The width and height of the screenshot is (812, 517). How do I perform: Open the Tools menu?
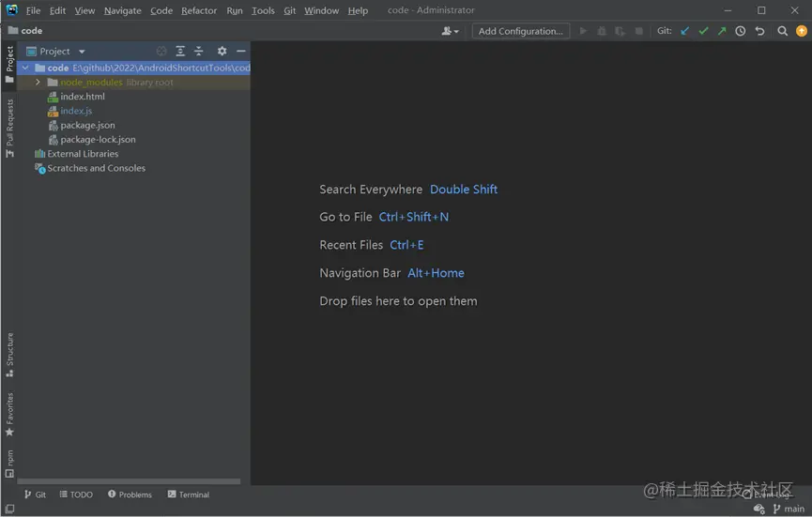tap(263, 10)
